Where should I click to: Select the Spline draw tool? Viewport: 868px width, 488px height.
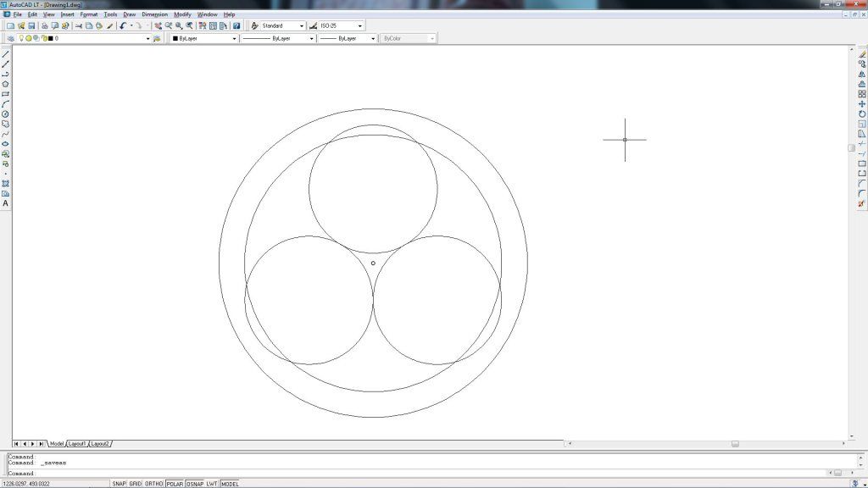6,134
